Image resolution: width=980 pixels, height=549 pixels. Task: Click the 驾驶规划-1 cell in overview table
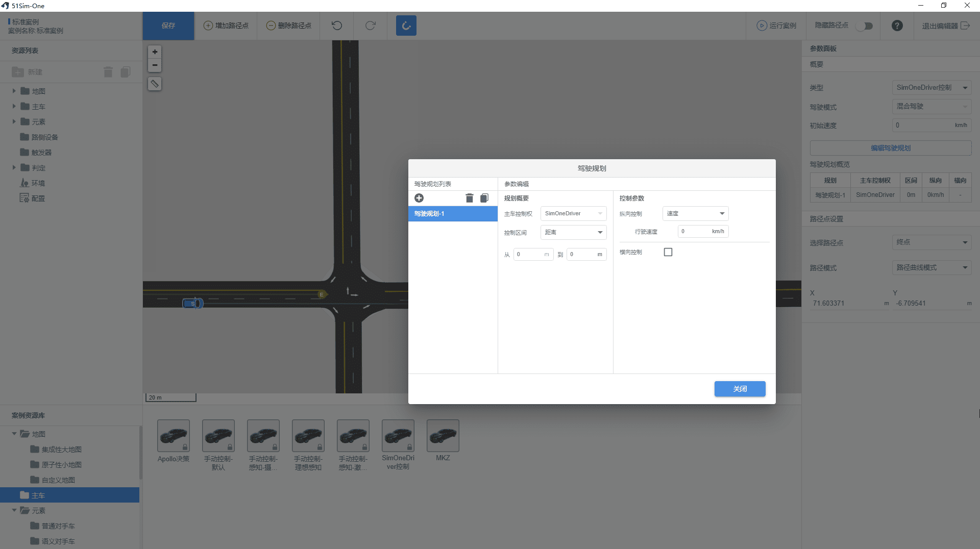pos(830,195)
